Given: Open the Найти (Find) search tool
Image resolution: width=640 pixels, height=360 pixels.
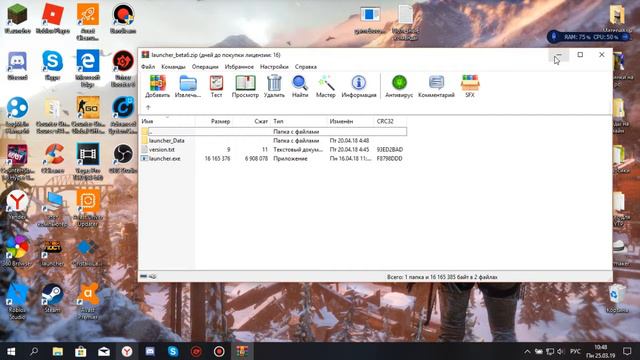Looking at the screenshot, I should click(x=300, y=86).
